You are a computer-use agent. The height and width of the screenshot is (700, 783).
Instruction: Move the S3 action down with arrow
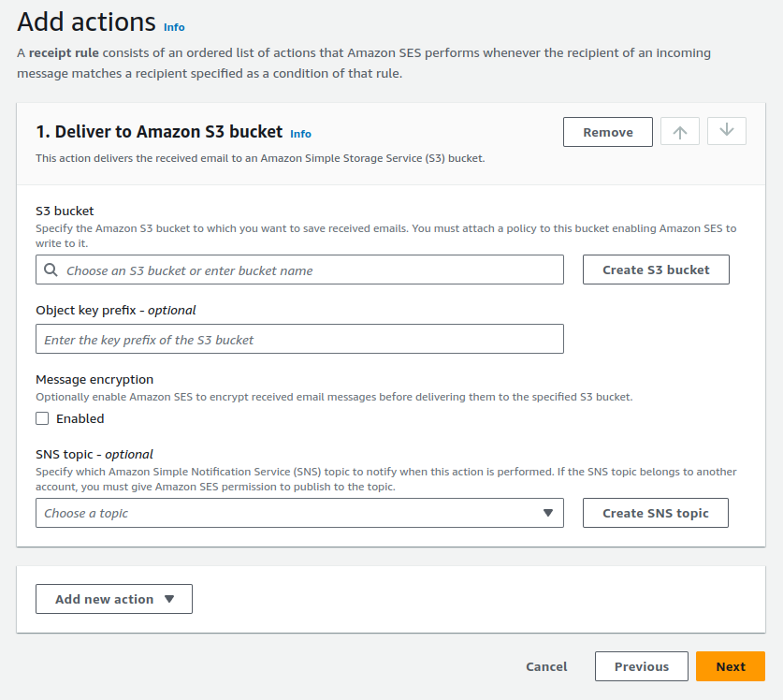coord(726,131)
